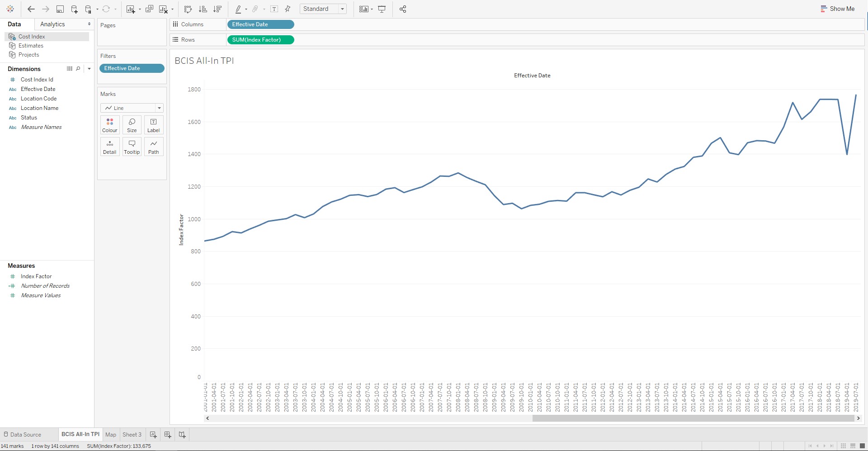Click the Share workbook icon
Viewport: 868px width, 451px height.
click(403, 9)
